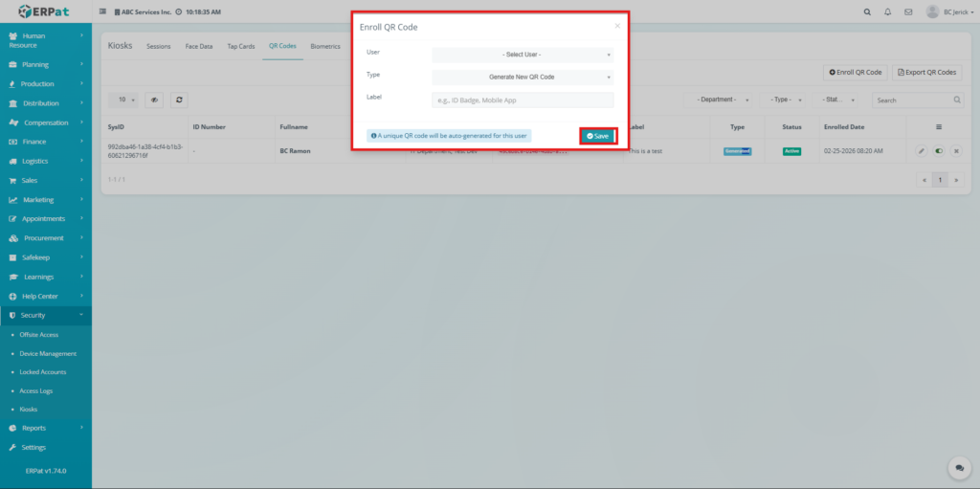Toggle active status switch for BC Ramon

pyautogui.click(x=938, y=151)
